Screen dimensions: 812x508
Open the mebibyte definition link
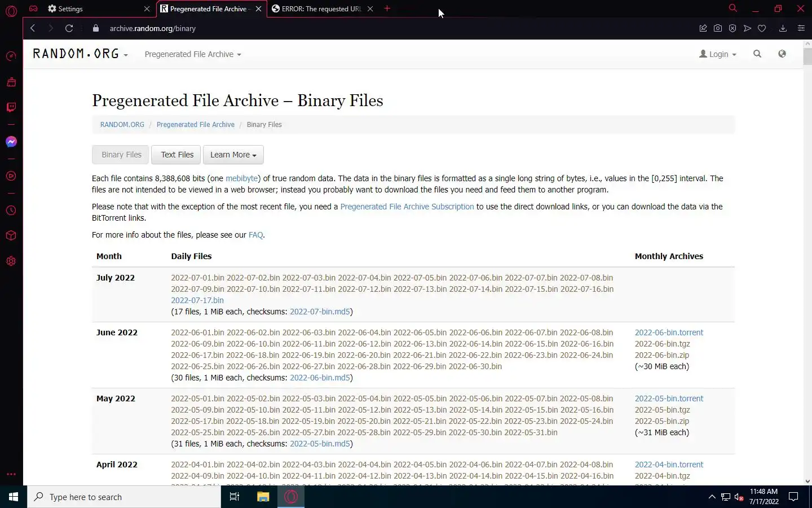(x=242, y=178)
